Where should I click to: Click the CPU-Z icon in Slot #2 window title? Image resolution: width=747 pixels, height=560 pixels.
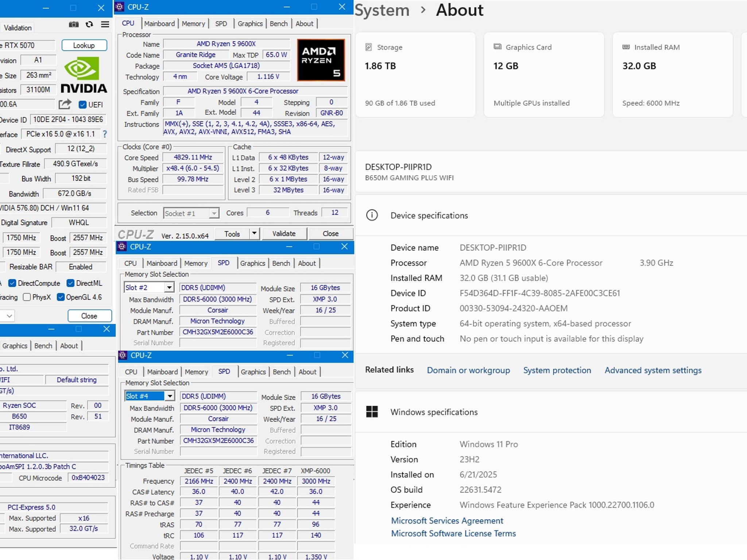pos(122,246)
